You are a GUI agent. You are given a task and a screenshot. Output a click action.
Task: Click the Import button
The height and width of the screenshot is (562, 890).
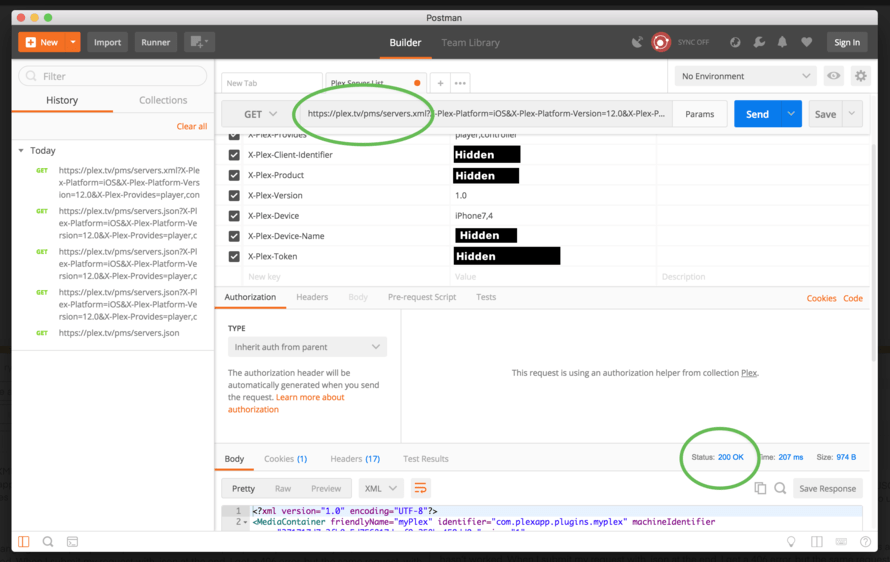[x=107, y=42]
